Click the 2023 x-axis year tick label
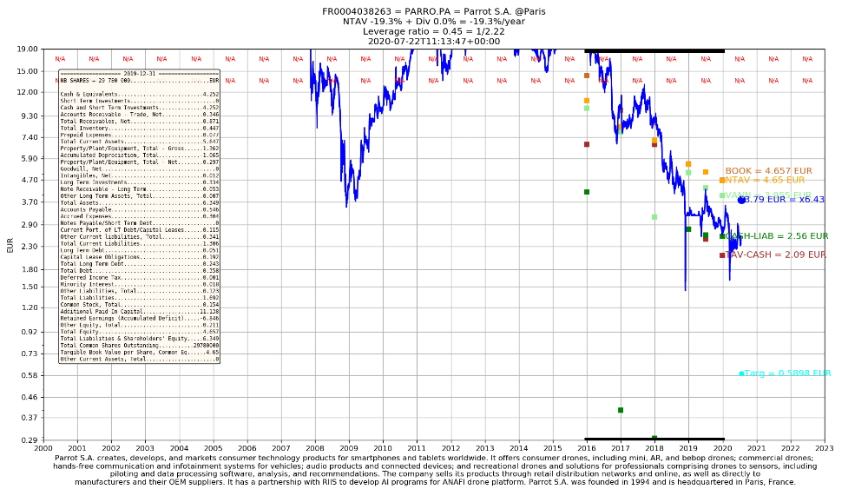 [x=824, y=448]
